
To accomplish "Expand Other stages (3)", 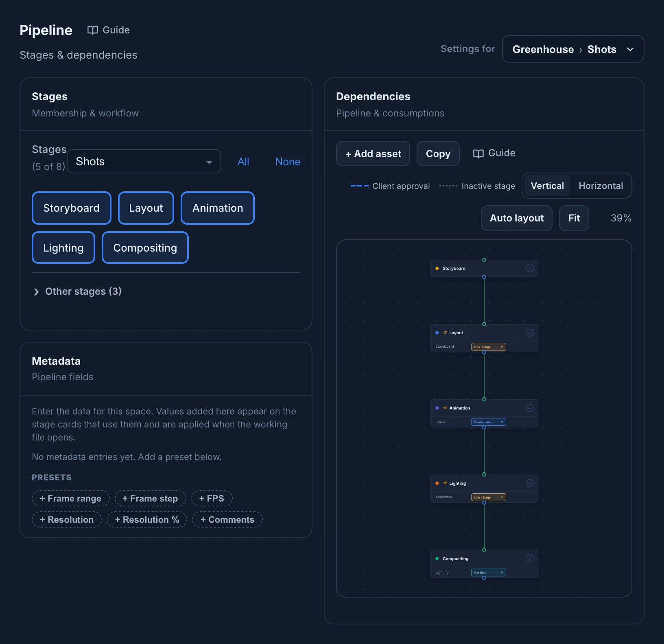I will 77,291.
